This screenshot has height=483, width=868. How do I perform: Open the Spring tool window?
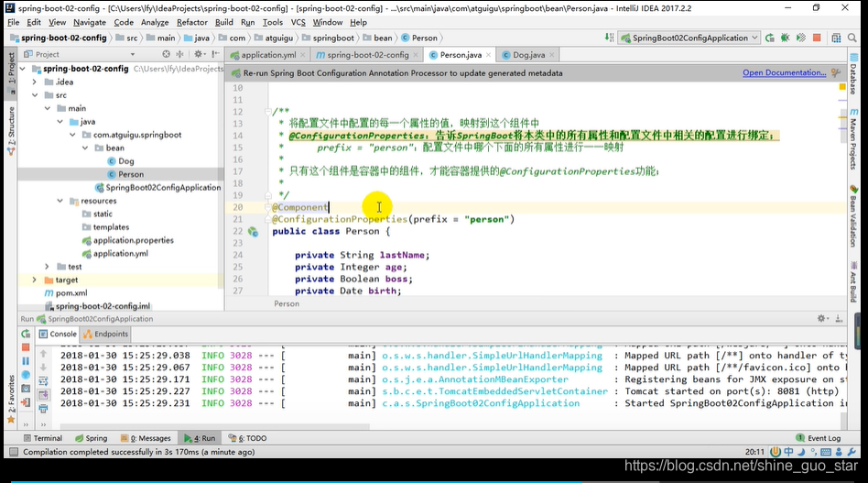click(91, 438)
